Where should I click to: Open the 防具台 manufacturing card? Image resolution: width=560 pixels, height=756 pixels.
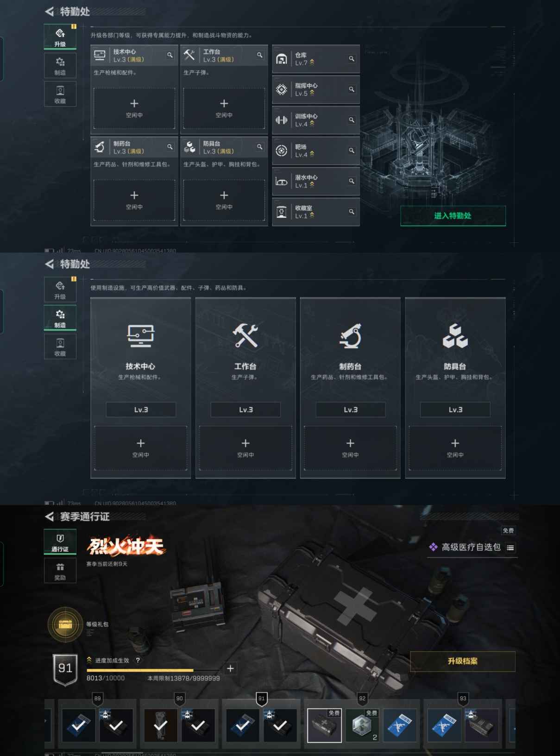(455, 388)
